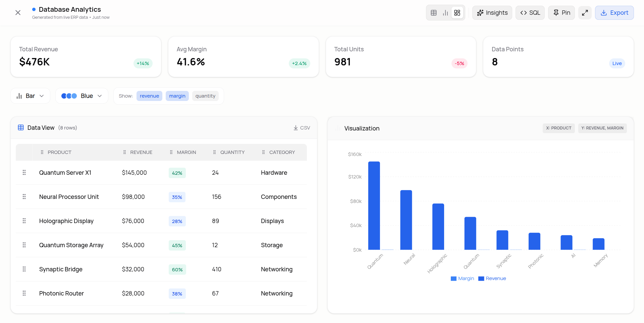The width and height of the screenshot is (644, 323).
Task: Click the Y: REVENUE, MARGIN axis tag
Action: 602,128
